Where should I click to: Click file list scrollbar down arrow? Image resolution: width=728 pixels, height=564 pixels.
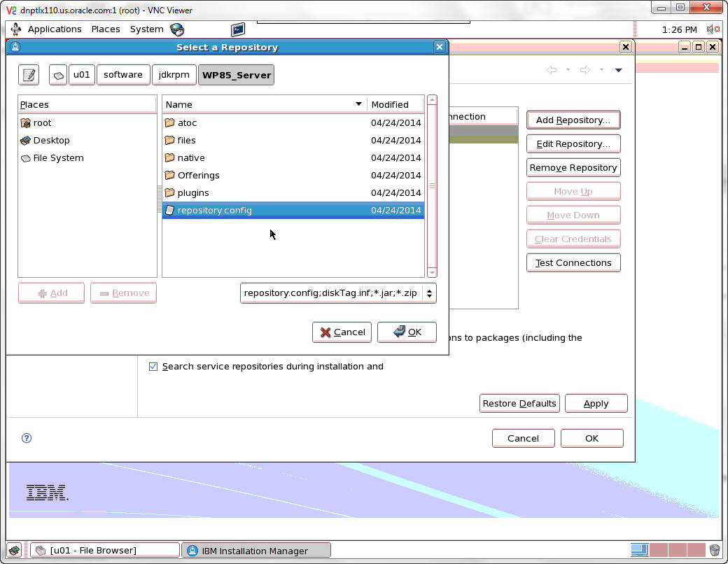[x=432, y=272]
